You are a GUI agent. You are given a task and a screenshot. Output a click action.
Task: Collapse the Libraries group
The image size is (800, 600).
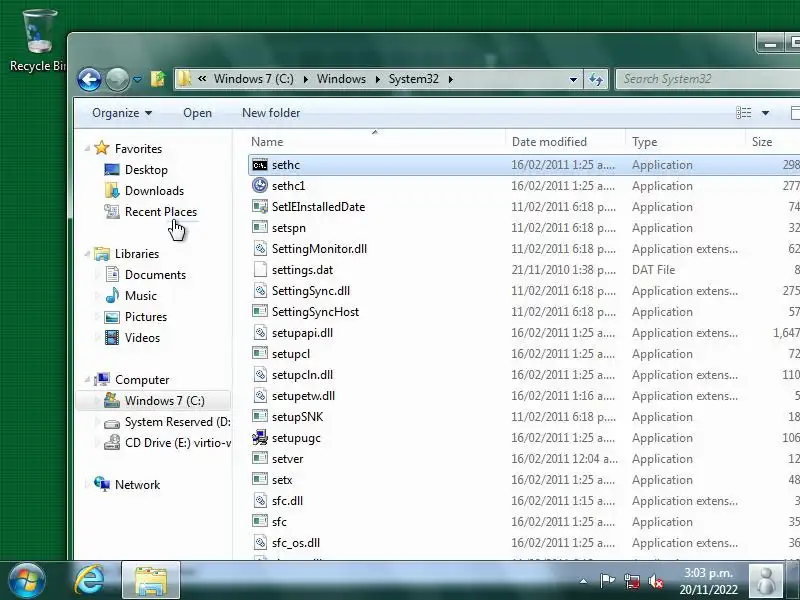(x=87, y=254)
